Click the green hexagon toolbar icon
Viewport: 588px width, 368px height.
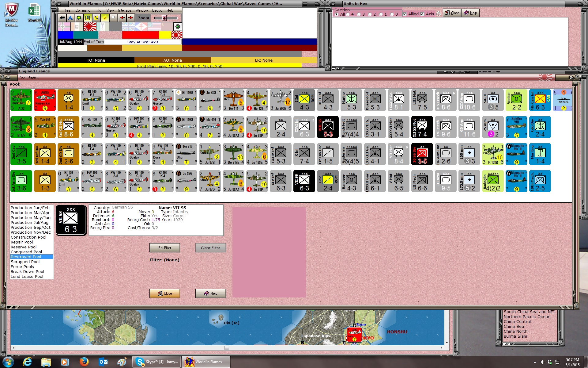pyautogui.click(x=79, y=18)
